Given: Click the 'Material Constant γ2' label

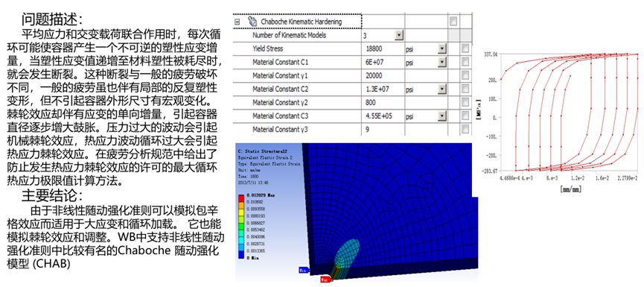Looking at the screenshot, I should [x=280, y=102].
